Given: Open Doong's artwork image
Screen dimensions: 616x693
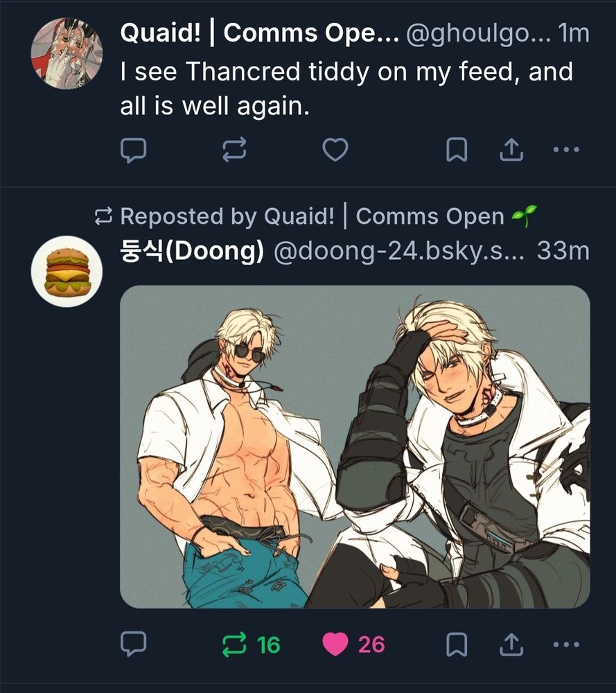Looking at the screenshot, I should 355,447.
